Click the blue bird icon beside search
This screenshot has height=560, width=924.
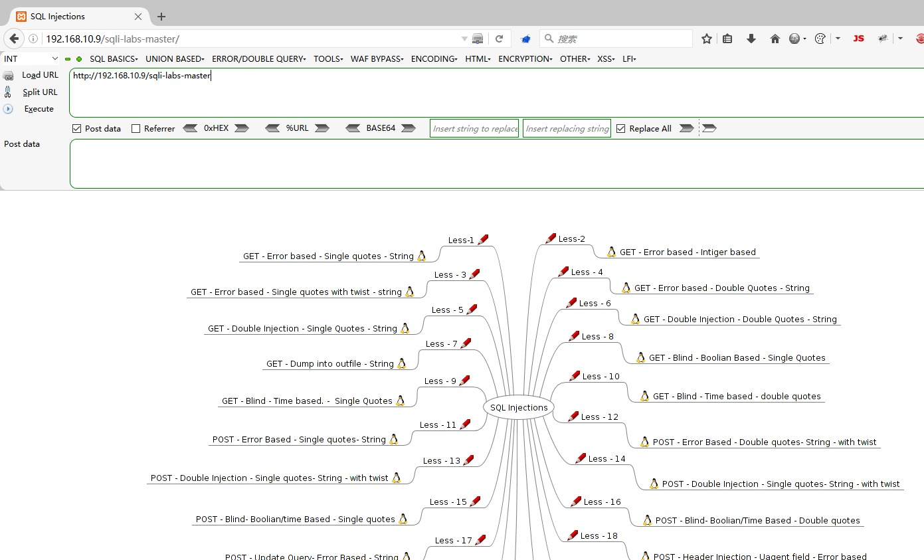coord(525,39)
